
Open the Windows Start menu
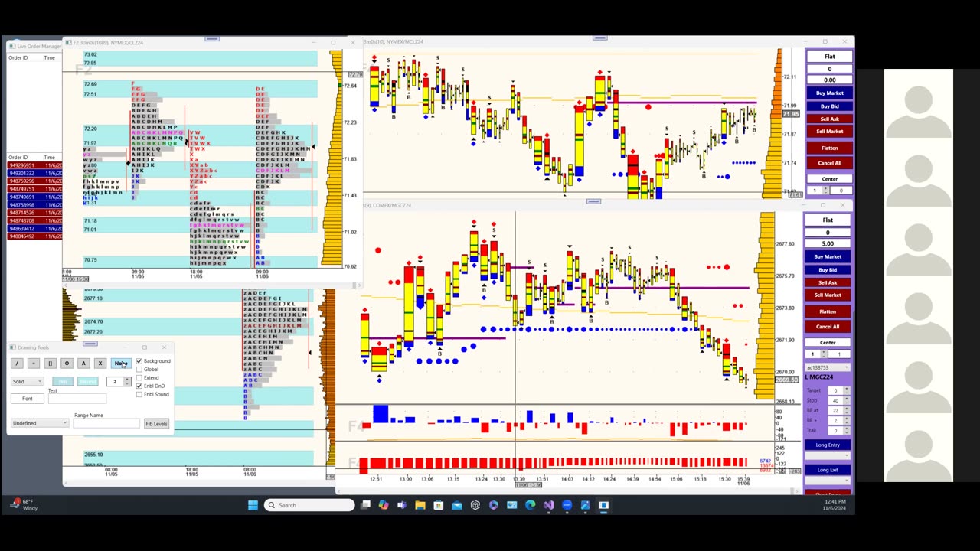click(253, 505)
